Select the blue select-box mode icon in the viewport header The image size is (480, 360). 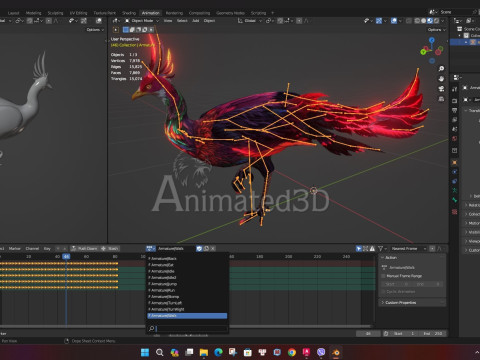tap(126, 30)
